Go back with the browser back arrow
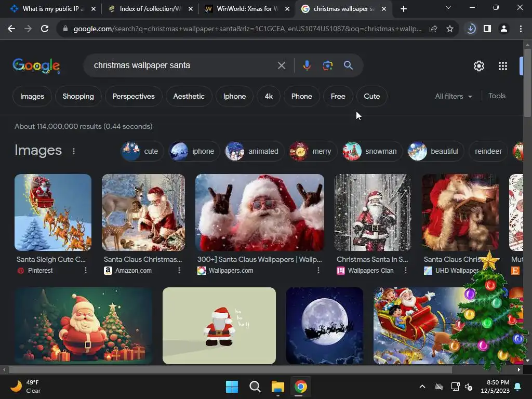 click(x=11, y=29)
